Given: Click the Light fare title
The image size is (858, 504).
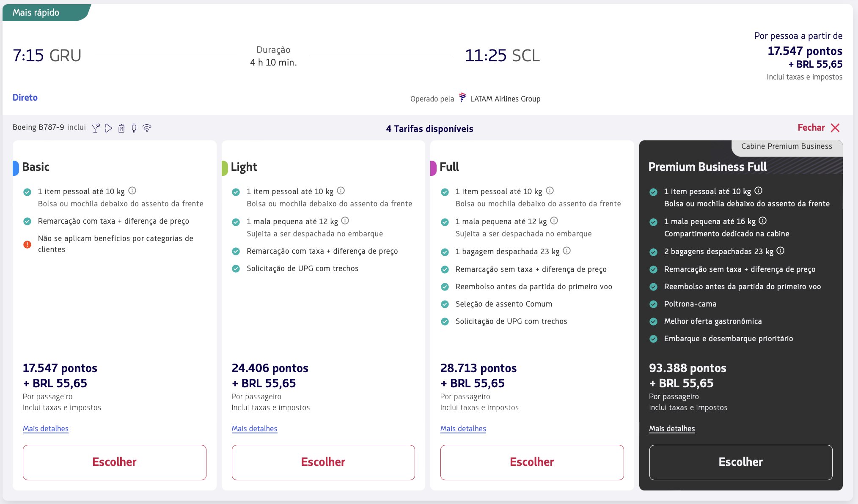Looking at the screenshot, I should [244, 167].
